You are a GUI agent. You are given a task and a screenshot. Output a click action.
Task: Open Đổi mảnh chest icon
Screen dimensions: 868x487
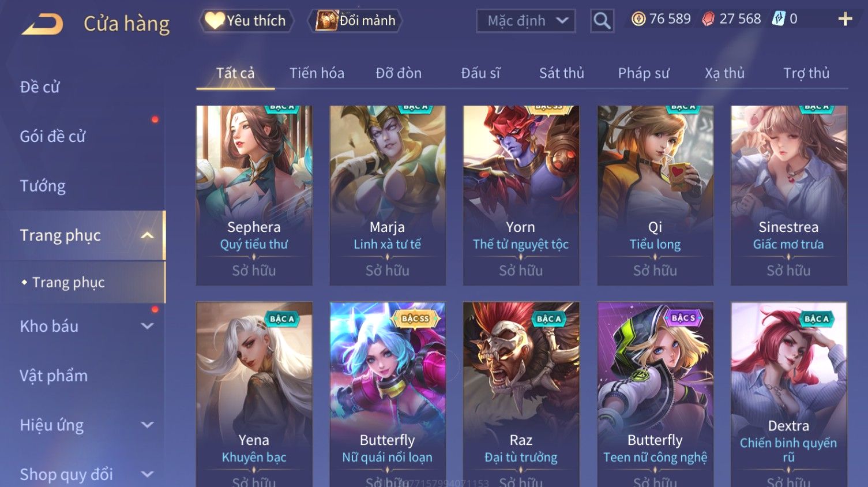tap(355, 21)
